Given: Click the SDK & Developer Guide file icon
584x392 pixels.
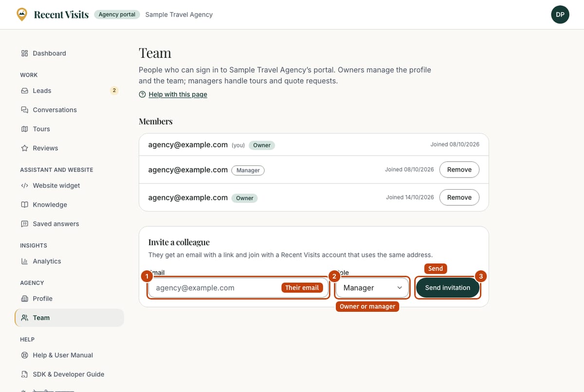Looking at the screenshot, I should tap(24, 374).
